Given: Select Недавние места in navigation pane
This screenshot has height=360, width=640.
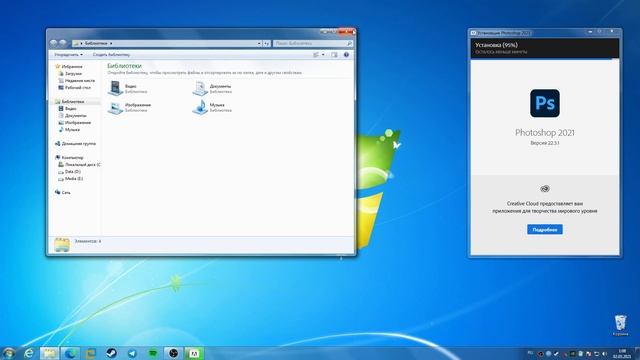Looking at the screenshot, I should pos(77,80).
